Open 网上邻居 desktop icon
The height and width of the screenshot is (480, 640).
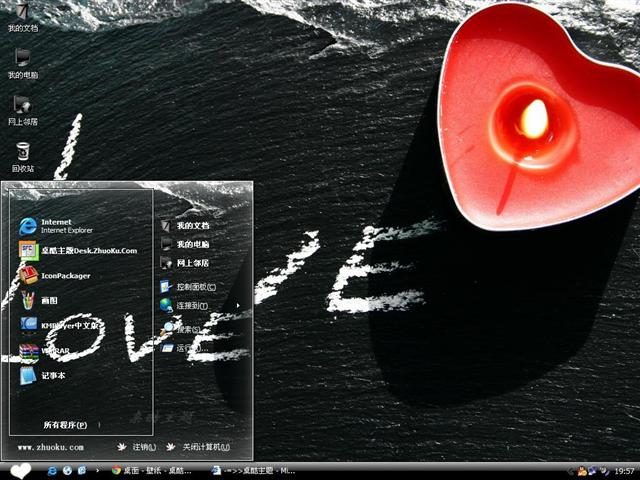click(22, 110)
